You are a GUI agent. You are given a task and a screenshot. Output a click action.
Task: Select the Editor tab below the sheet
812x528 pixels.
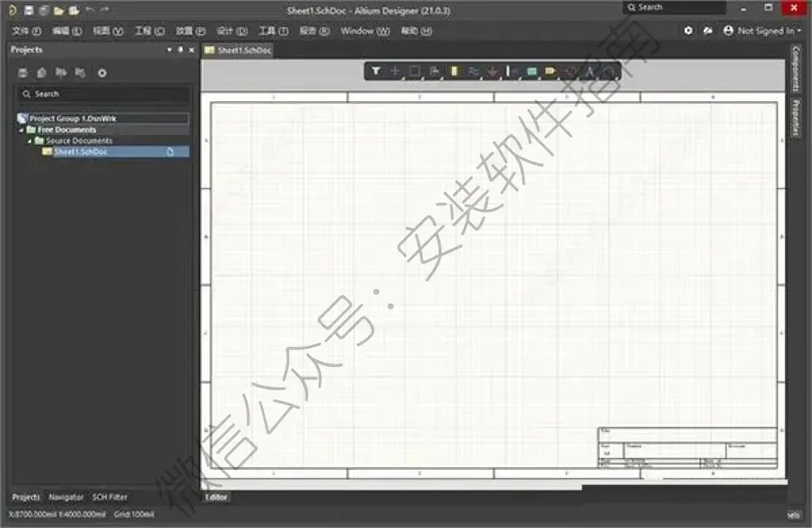tap(216, 497)
